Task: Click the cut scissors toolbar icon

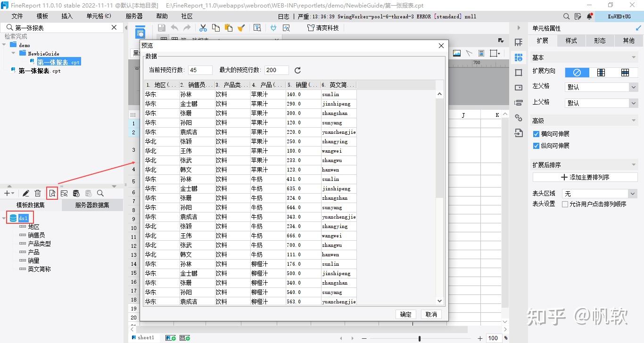Action: (x=203, y=28)
